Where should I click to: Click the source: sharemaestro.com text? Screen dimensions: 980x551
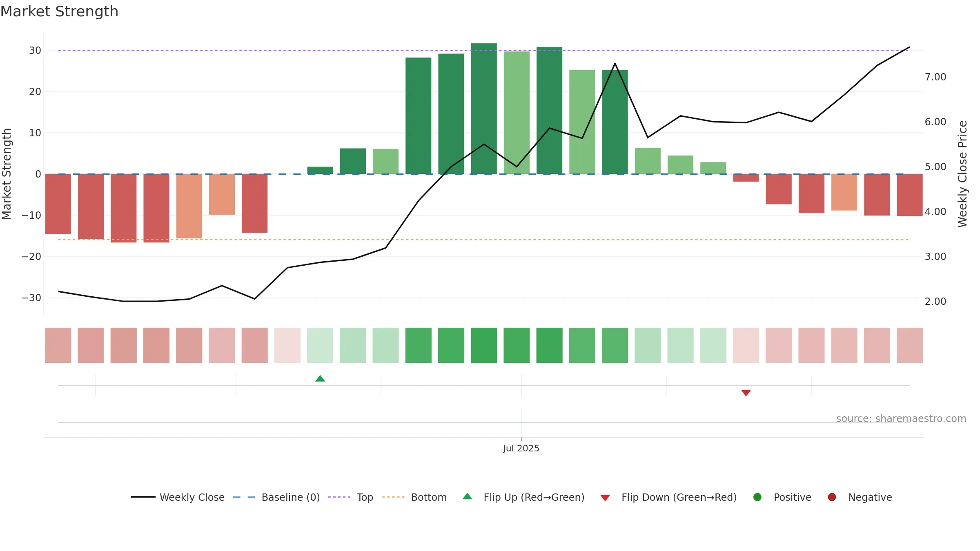pos(901,419)
